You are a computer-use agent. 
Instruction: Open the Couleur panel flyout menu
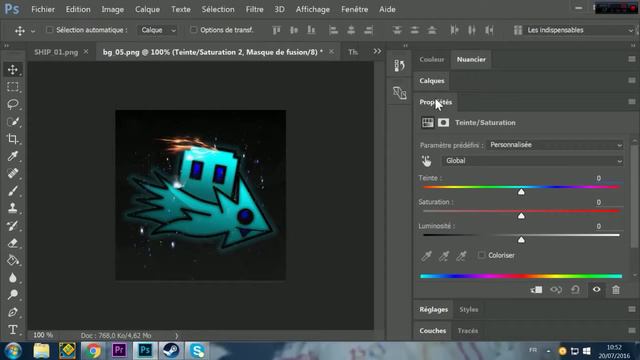[632, 59]
